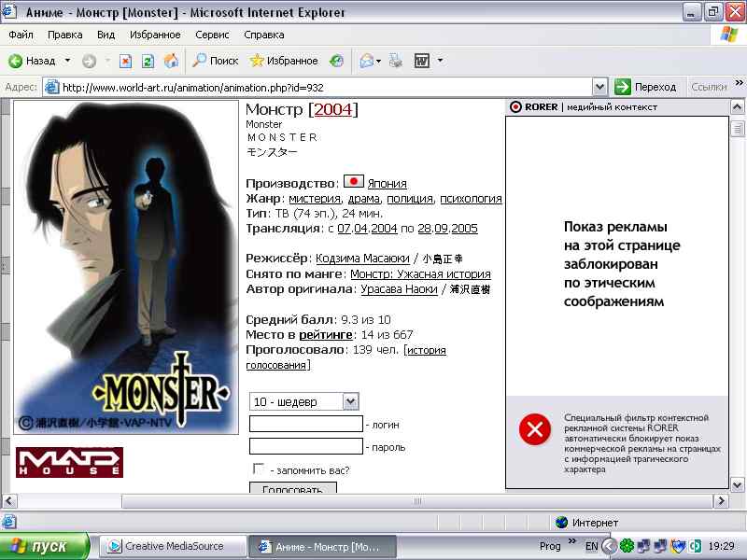Image resolution: width=747 pixels, height=560 pixels.
Task: Refresh the page with the green arrows icon
Action: pos(148,61)
